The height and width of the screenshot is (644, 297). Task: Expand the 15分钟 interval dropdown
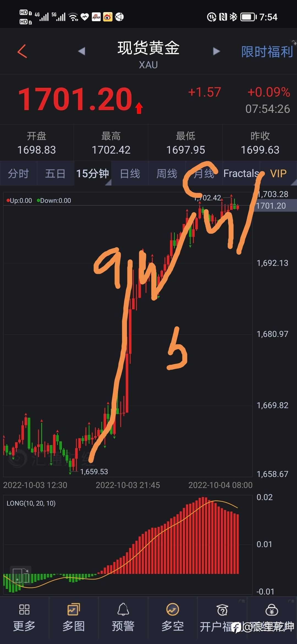click(x=93, y=174)
